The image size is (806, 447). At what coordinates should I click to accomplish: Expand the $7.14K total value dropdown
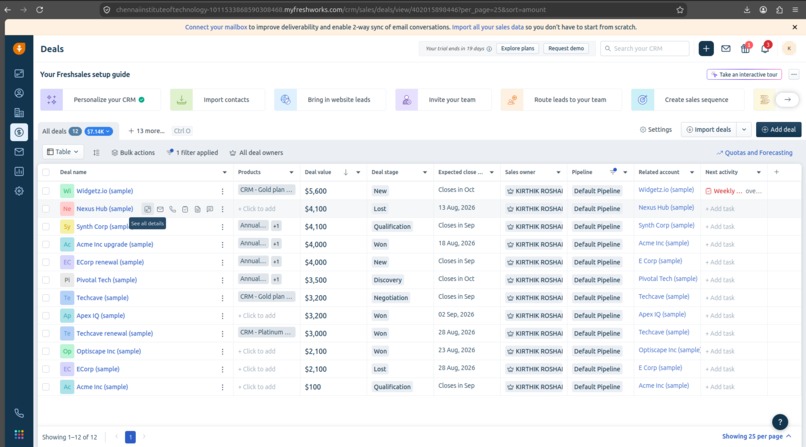pos(98,132)
